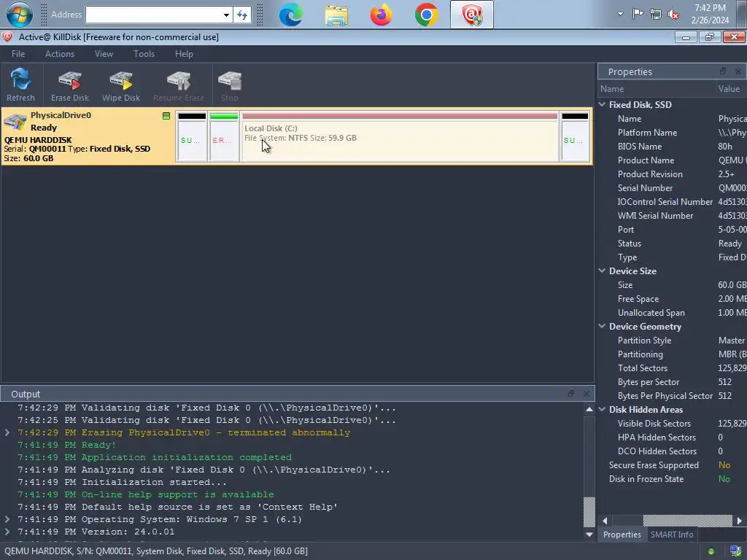This screenshot has width=747, height=560.
Task: Click the muted volume tray icon
Action: [673, 15]
